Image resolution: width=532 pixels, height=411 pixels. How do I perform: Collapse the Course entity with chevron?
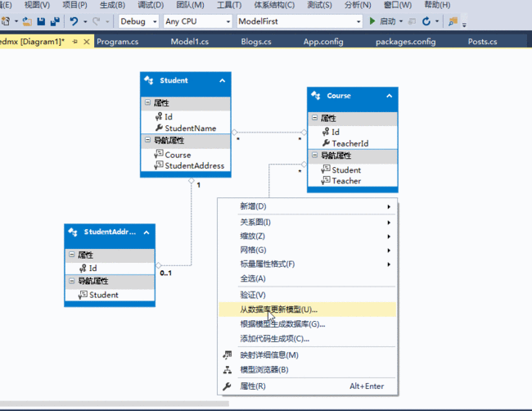[389, 96]
